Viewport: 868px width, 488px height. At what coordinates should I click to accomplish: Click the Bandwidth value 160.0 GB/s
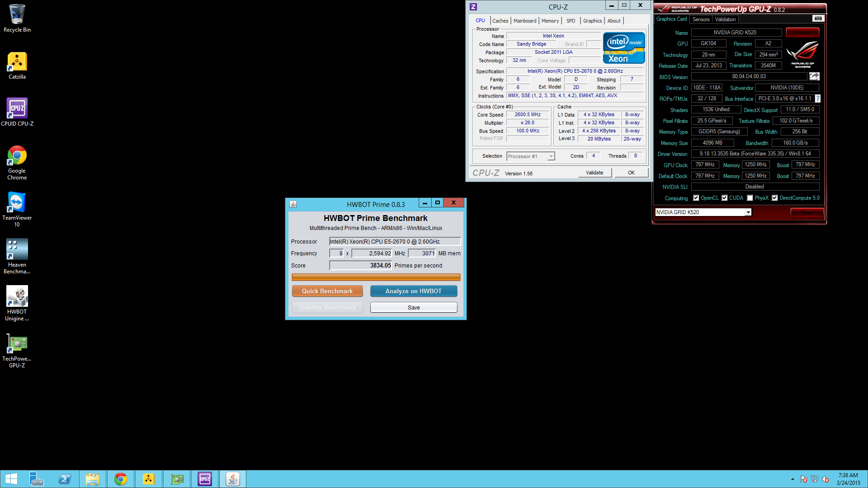(x=795, y=143)
